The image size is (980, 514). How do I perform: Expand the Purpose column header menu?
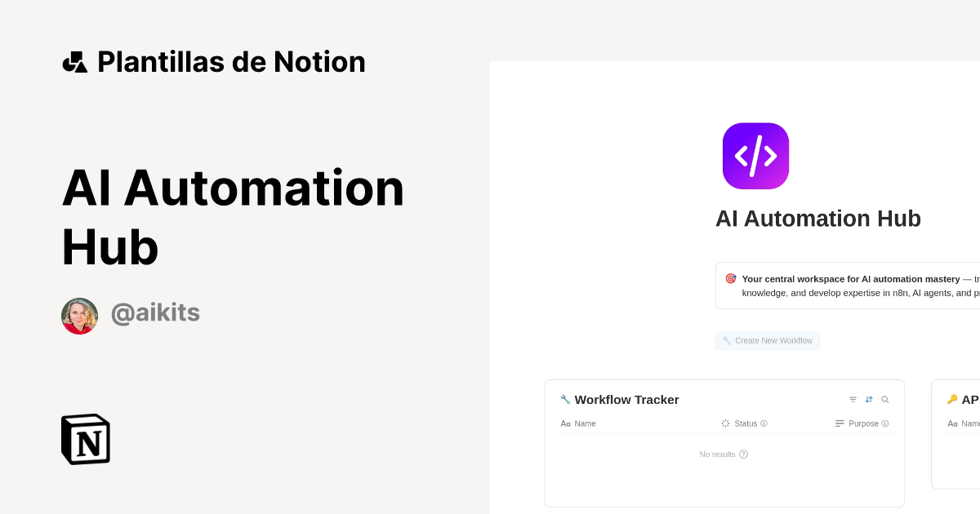pos(862,423)
